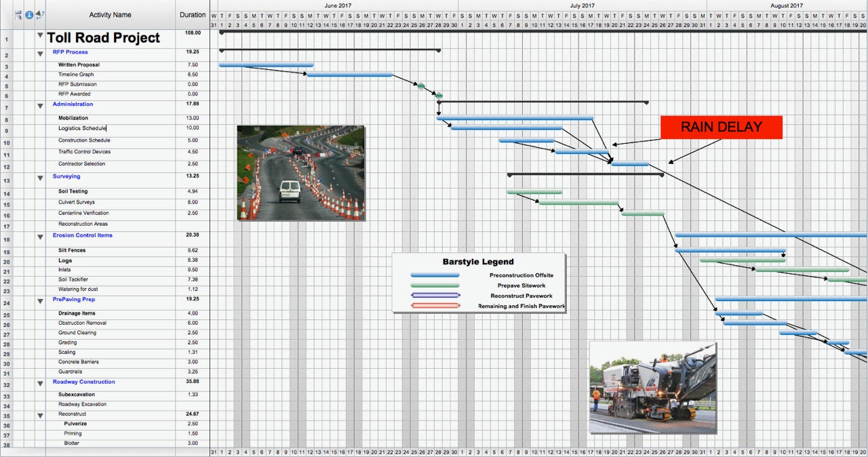Collapse the Administration group

click(40, 106)
